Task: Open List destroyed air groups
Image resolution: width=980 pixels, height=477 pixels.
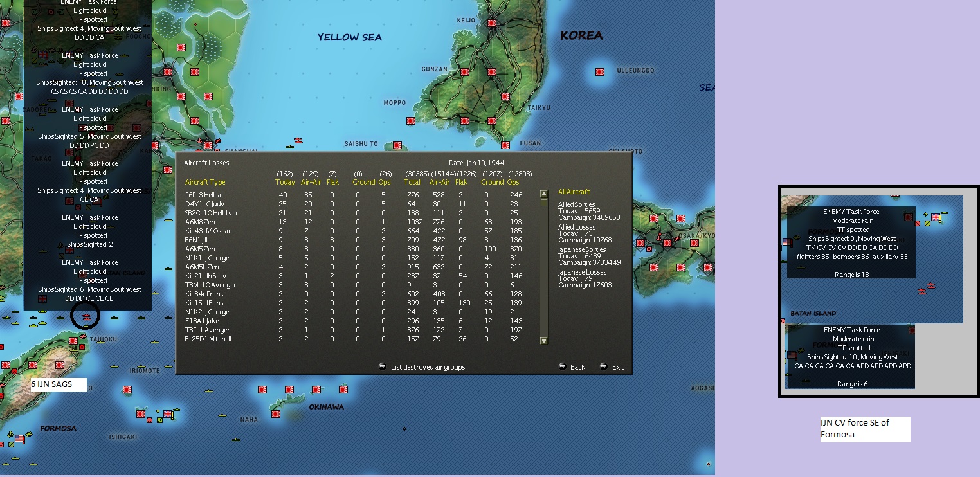Action: point(422,367)
